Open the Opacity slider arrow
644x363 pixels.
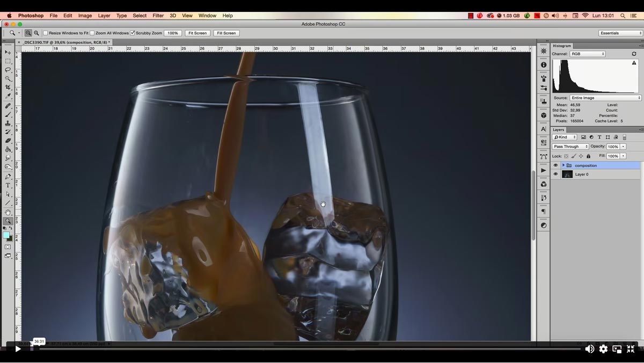tap(624, 147)
